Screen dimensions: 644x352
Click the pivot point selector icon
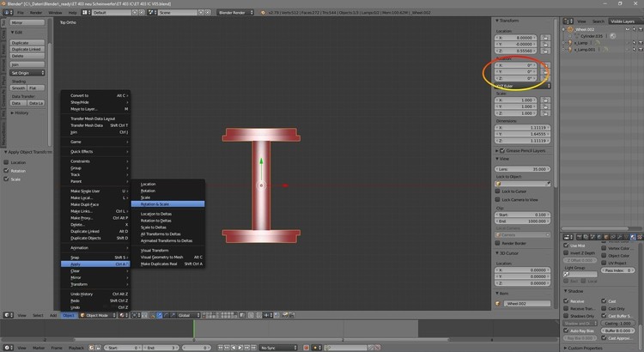(135, 315)
